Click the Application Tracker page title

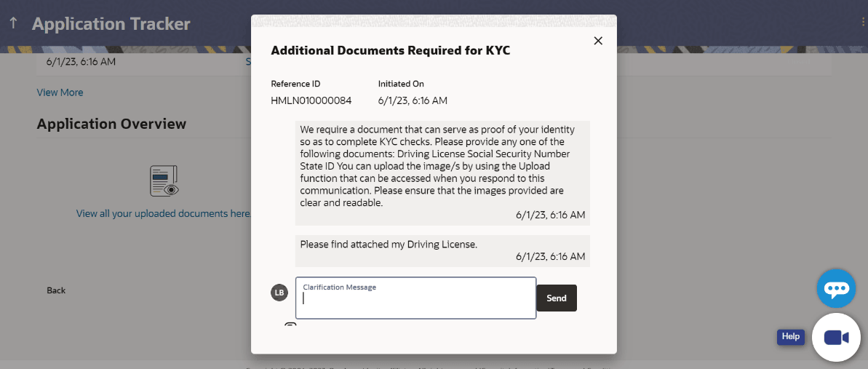pos(111,23)
